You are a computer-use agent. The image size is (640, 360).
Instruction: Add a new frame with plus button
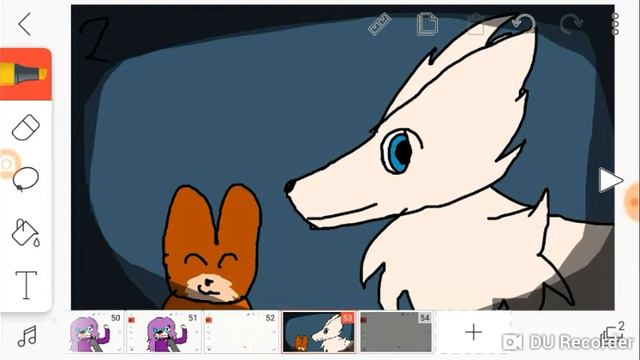click(x=473, y=332)
